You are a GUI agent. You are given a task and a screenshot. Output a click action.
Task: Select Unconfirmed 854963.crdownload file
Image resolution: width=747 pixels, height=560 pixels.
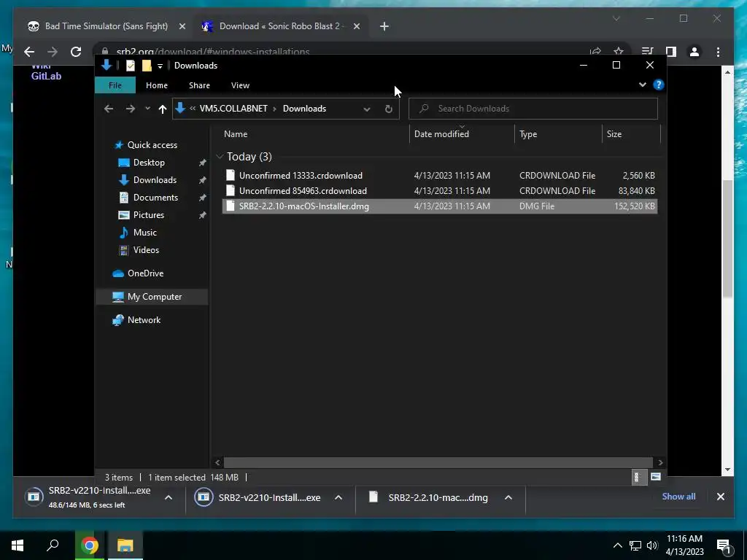[x=440, y=190]
